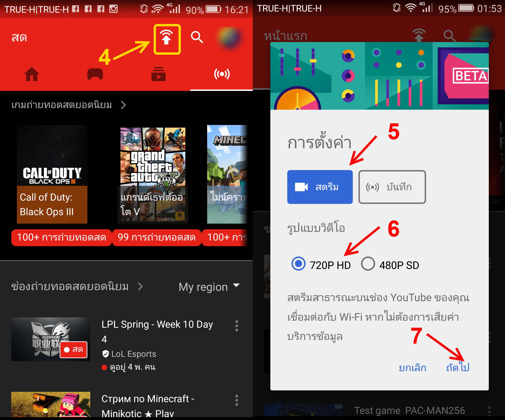
Task: Expand the popular live games chevron
Action: tap(123, 105)
